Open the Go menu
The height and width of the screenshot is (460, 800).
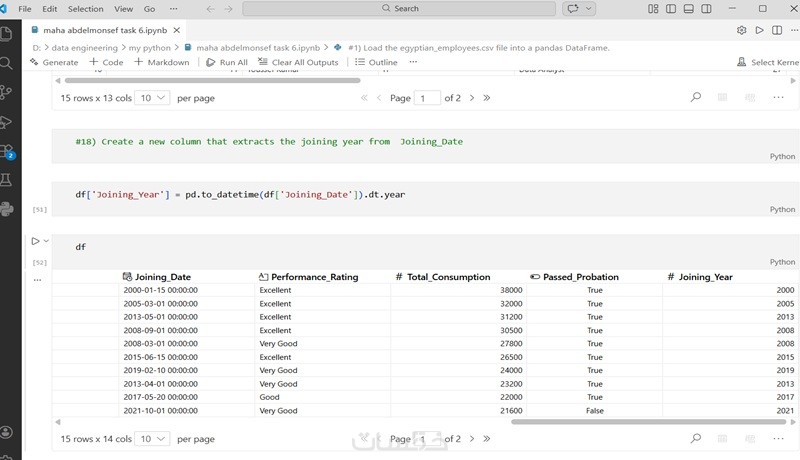(149, 9)
